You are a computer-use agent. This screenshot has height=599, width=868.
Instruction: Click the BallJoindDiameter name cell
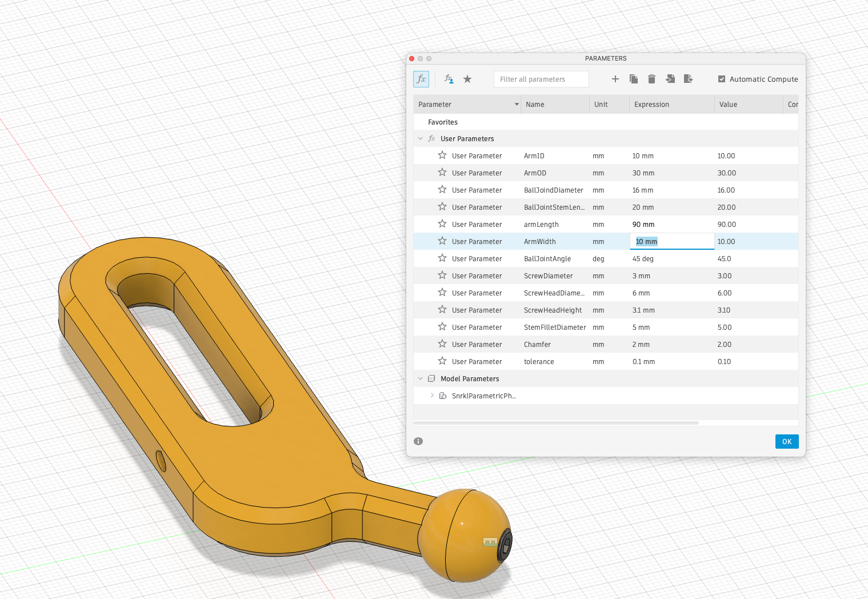pyautogui.click(x=554, y=190)
